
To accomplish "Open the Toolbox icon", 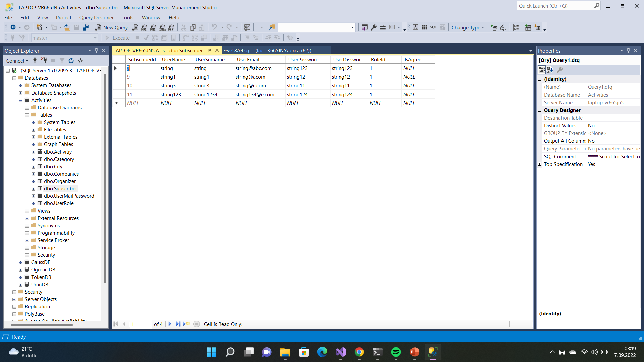I will (383, 27).
